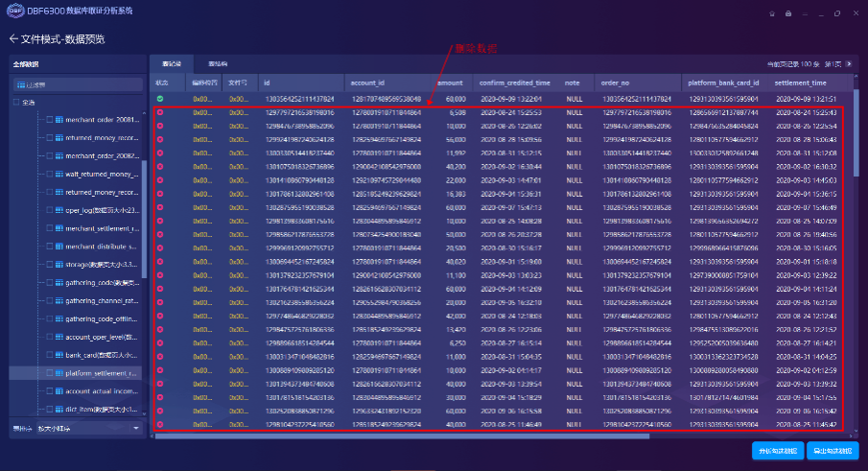Check the merchant_distribute_s... table checkbox
Image resolution: width=868 pixels, height=471 pixels.
click(50, 247)
